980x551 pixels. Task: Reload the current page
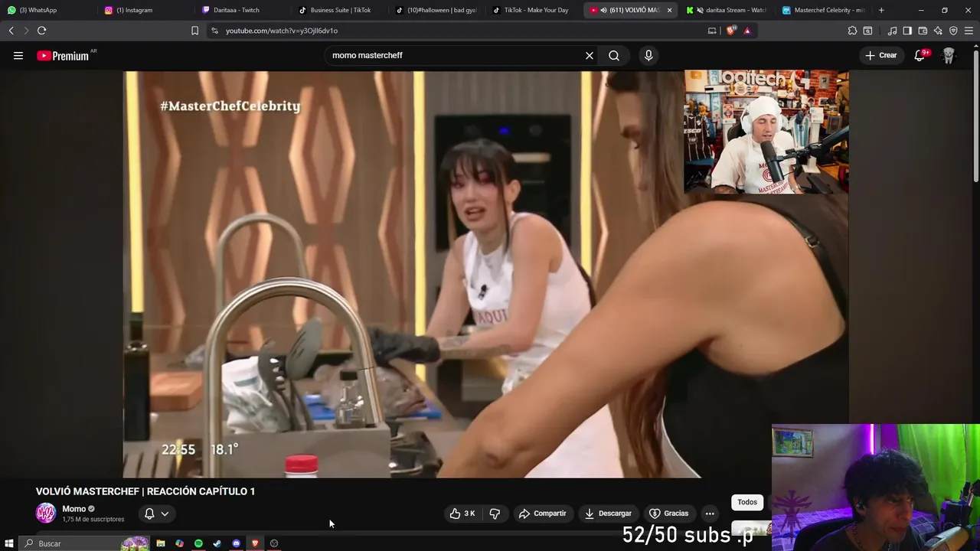(x=41, y=31)
